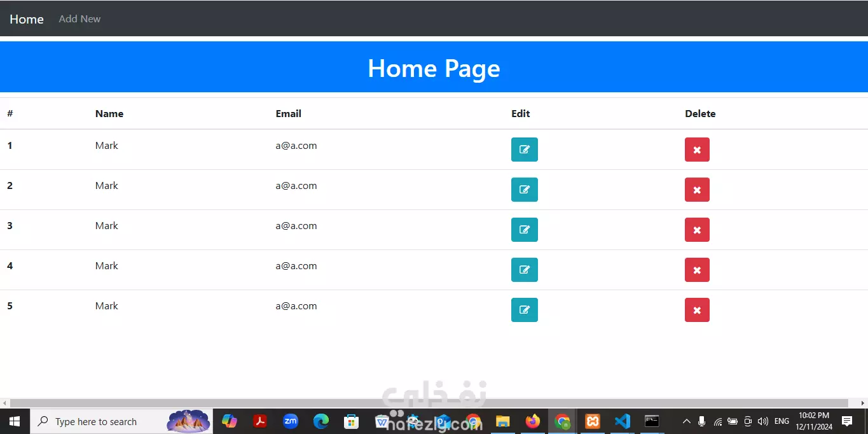Open Microsoft Edge from the taskbar

[x=321, y=421]
